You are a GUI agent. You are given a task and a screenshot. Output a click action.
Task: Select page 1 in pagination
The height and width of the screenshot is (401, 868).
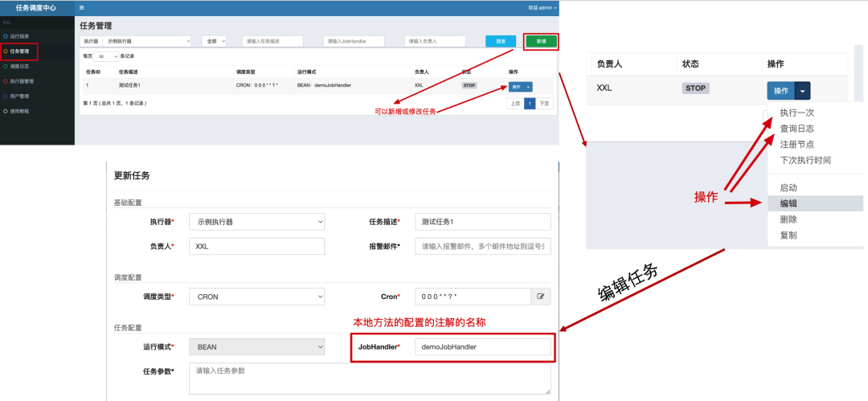point(529,104)
